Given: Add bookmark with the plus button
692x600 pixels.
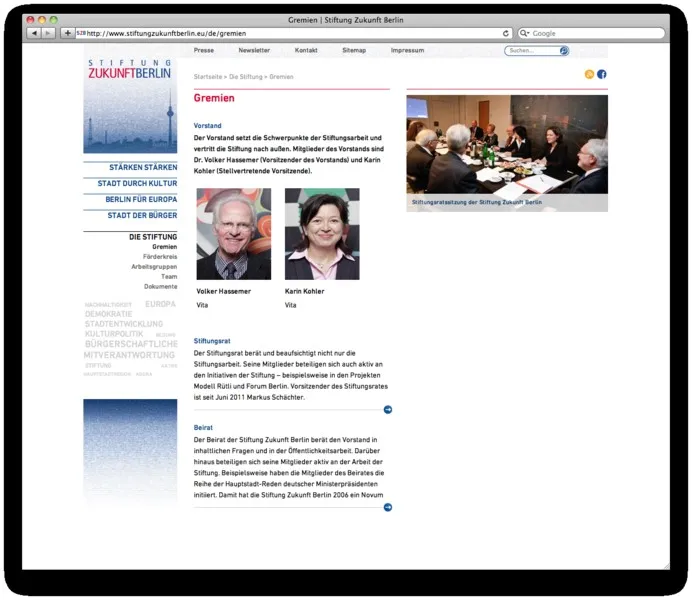Looking at the screenshot, I should [x=68, y=33].
